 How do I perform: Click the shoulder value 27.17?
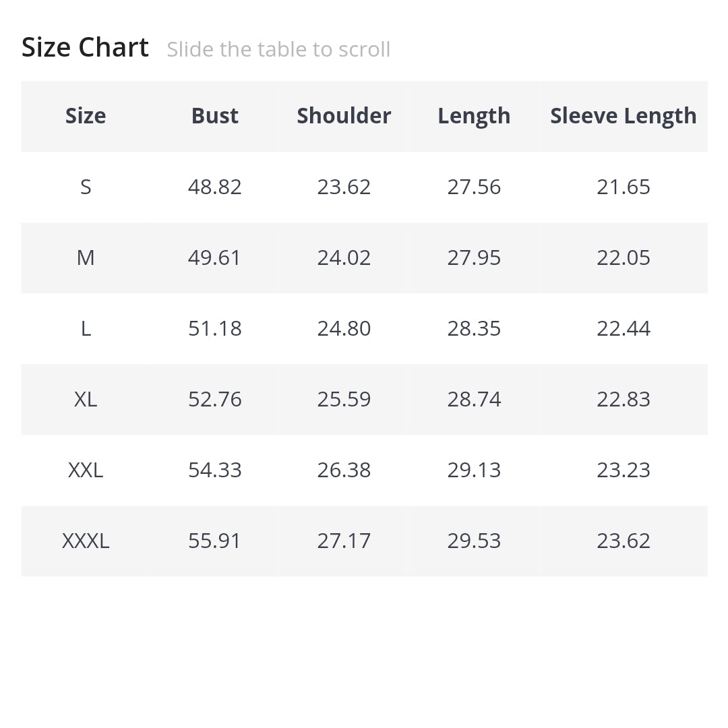[x=344, y=541]
